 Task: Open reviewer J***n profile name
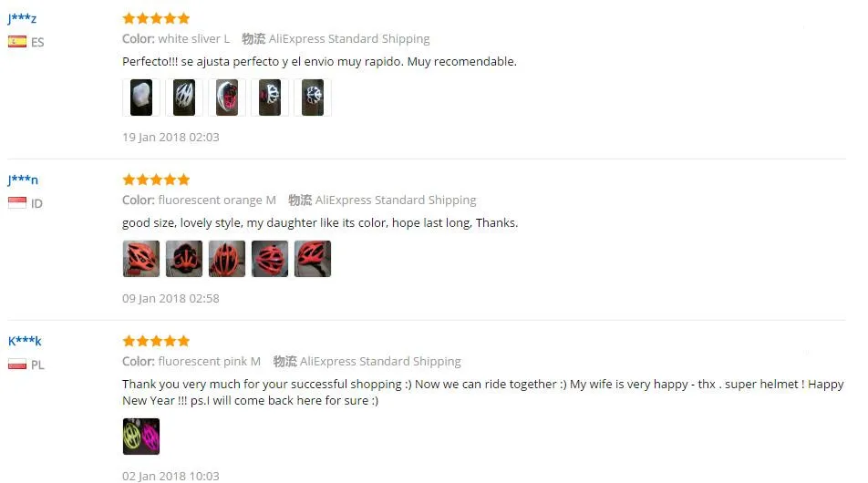[x=23, y=180]
